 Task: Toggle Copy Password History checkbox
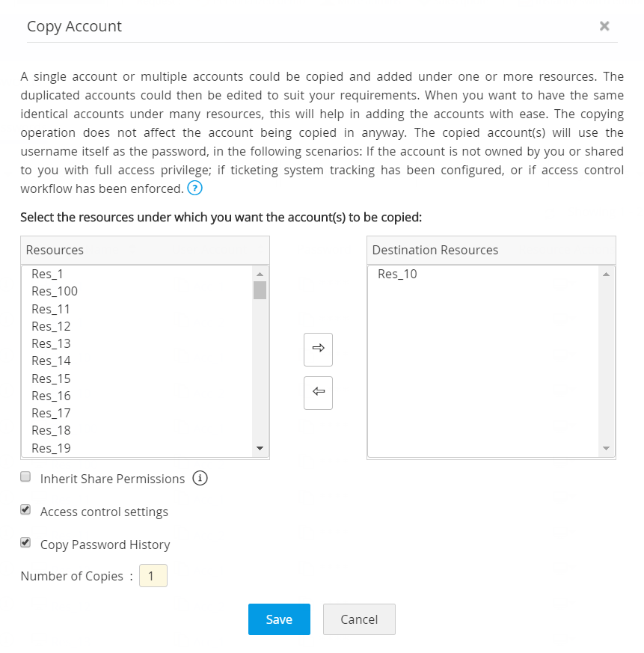[x=25, y=544]
